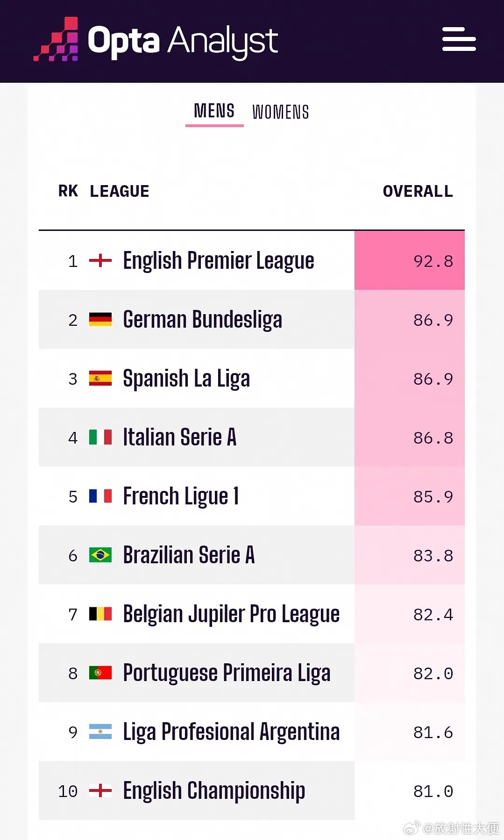
Task: Click the Spanish flag icon
Action: [x=100, y=379]
